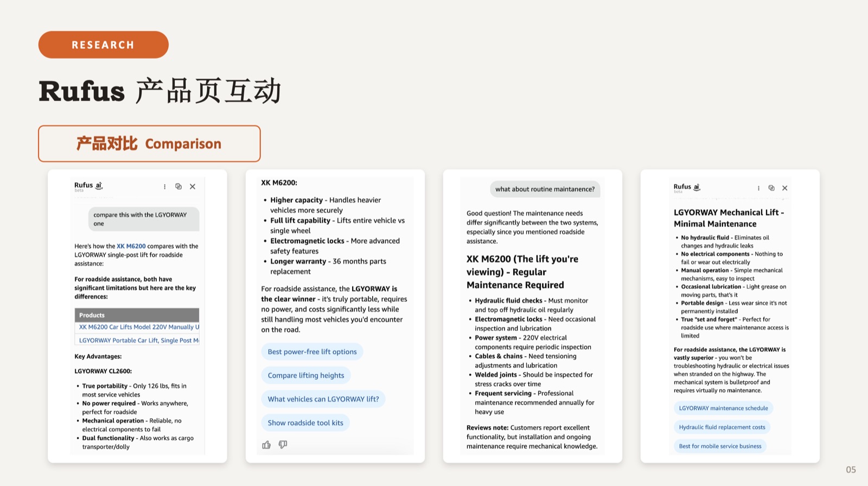This screenshot has height=486, width=868.
Task: Click the 'No hydraulic fluid' bullet
Action: pos(723,242)
